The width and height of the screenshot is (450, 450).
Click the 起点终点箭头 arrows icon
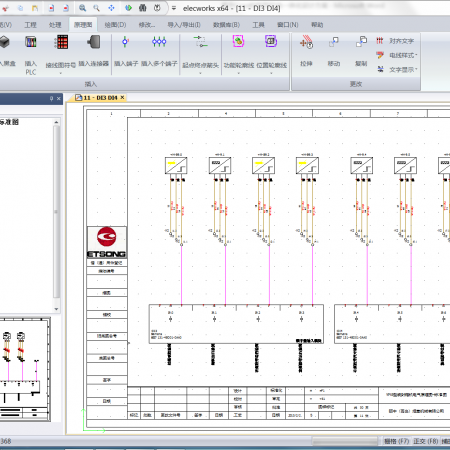tap(200, 42)
